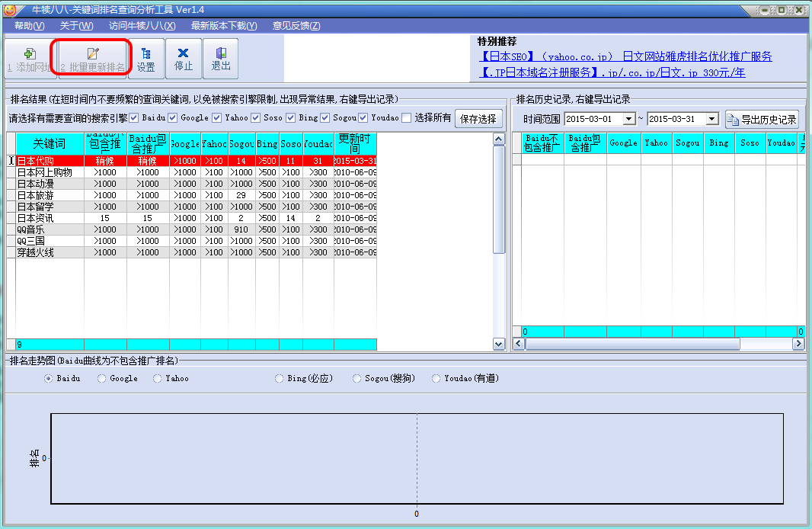Open the 意见反馈(Z) feedback menu
This screenshot has width=812, height=529.
tap(296, 26)
